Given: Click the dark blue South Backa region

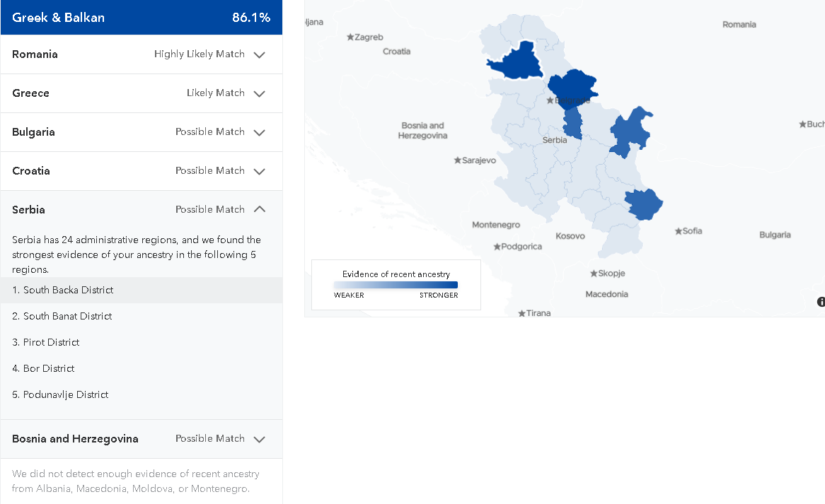Looking at the screenshot, I should tap(516, 61).
